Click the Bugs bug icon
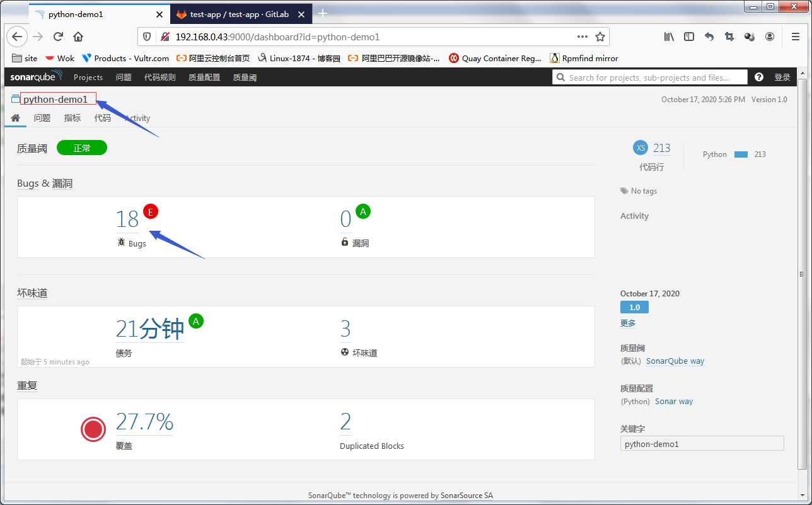812x505 pixels. (x=122, y=242)
